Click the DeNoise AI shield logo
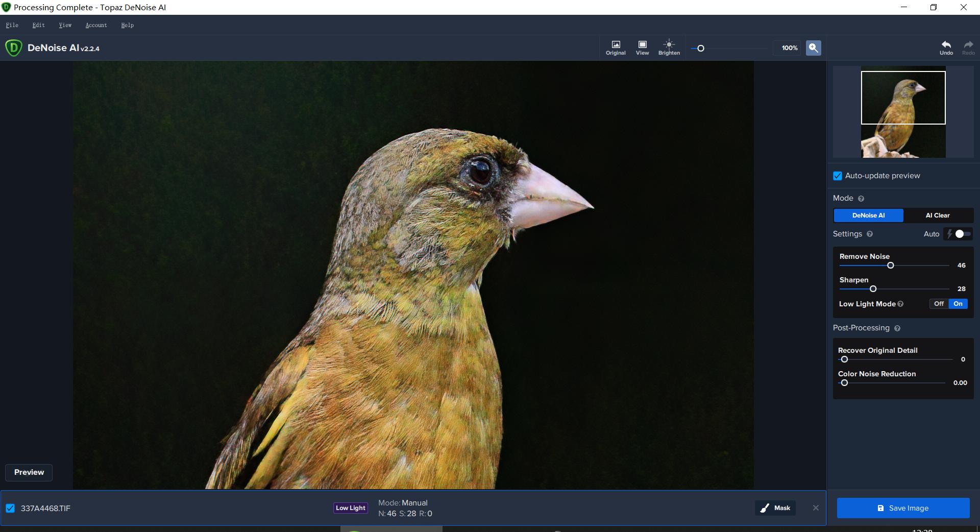The height and width of the screenshot is (532, 980). [13, 48]
